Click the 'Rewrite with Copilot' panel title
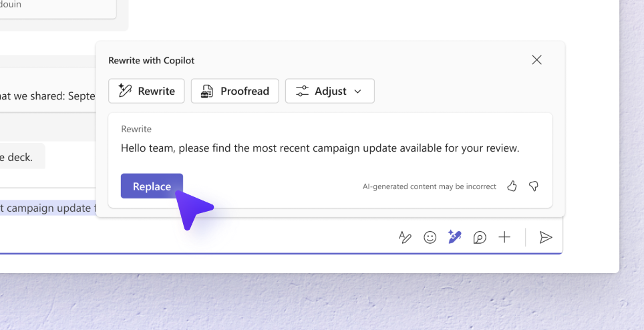This screenshot has width=644, height=330. pyautogui.click(x=151, y=60)
